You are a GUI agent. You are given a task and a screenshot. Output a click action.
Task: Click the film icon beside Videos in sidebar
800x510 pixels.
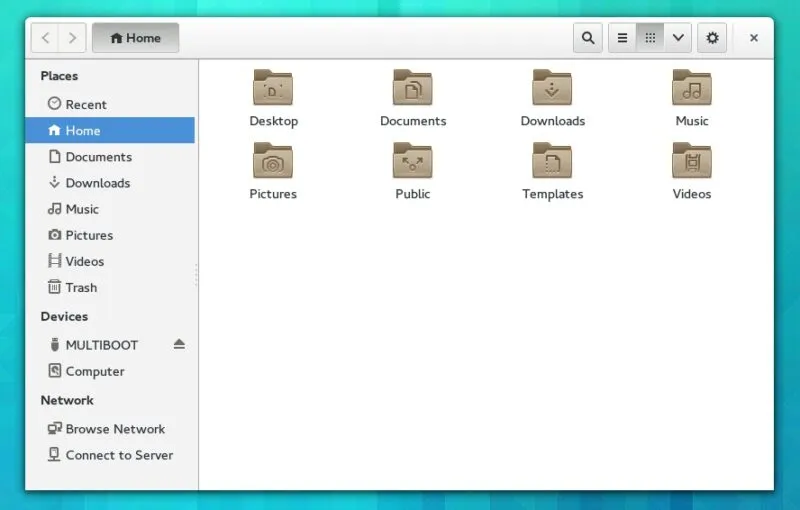click(55, 261)
